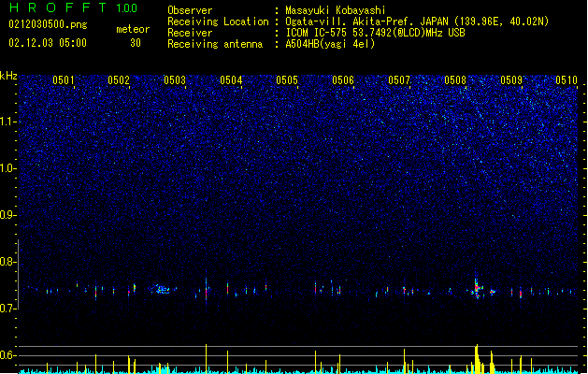Click the Observer label
The image size is (588, 374).
point(190,10)
